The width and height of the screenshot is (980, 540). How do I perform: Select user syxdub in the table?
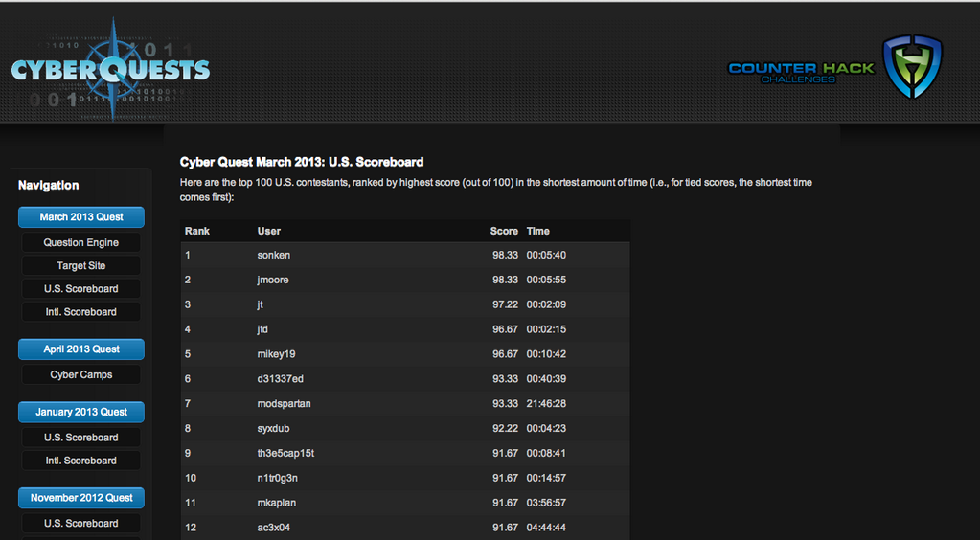(x=273, y=429)
